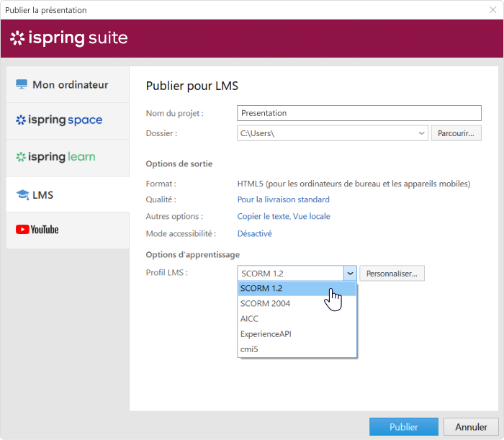Click the iSpring Suite header logo
This screenshot has height=440, width=504.
pos(69,38)
